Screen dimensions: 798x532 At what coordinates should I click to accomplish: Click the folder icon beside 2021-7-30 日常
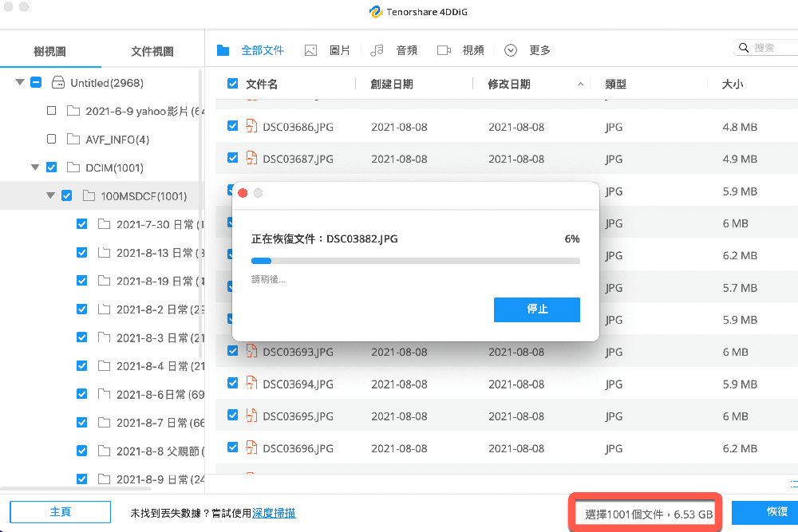click(x=104, y=224)
